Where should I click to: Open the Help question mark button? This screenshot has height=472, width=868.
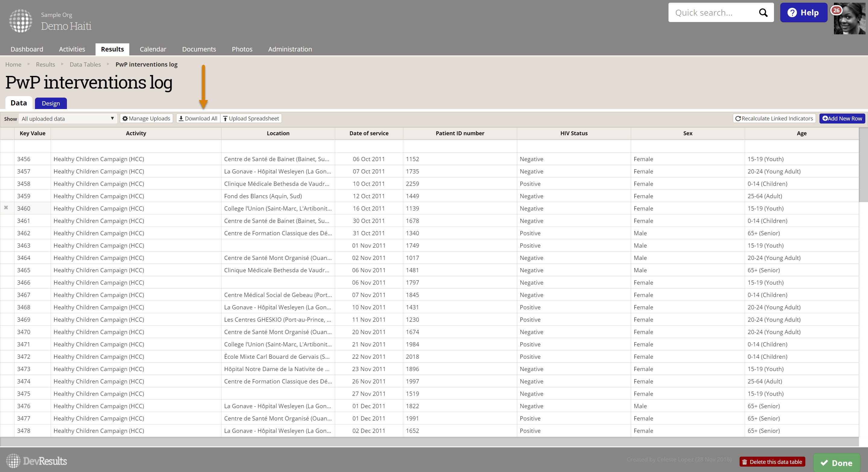coord(803,13)
